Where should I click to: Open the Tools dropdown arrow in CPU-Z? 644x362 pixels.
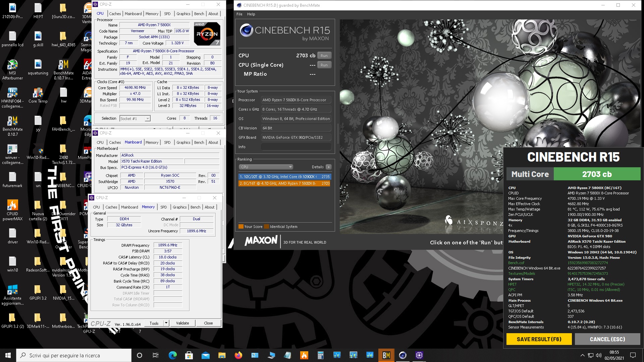coord(166,323)
